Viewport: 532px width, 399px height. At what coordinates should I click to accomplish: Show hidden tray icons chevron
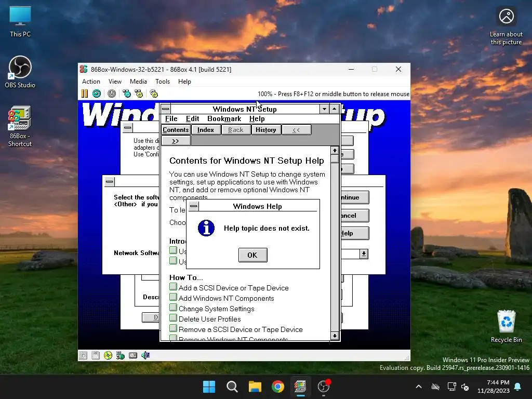pyautogui.click(x=419, y=387)
